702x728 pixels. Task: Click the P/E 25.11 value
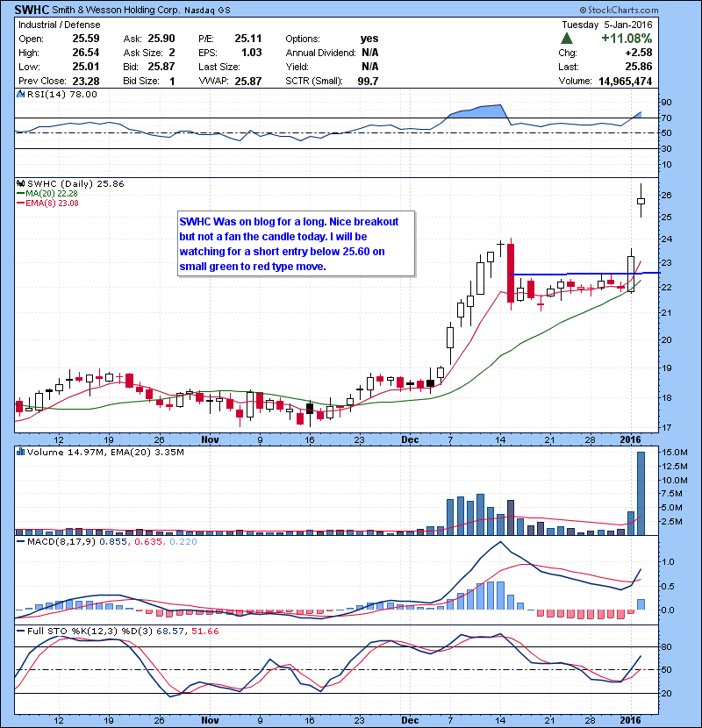248,39
